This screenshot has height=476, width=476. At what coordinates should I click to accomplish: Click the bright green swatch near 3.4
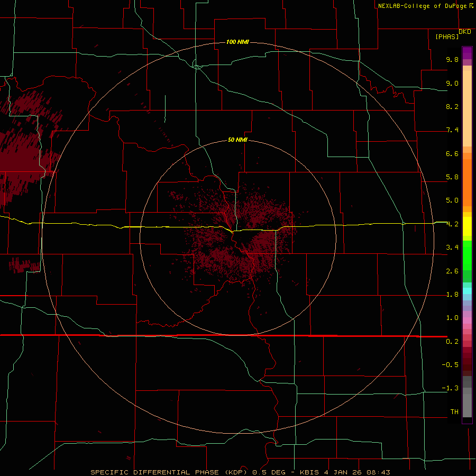click(467, 255)
